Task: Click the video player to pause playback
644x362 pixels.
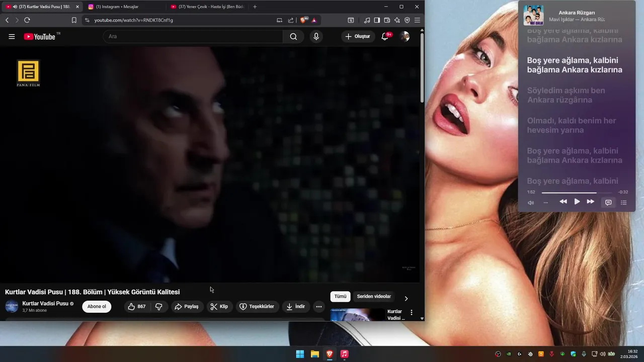Action: point(209,164)
